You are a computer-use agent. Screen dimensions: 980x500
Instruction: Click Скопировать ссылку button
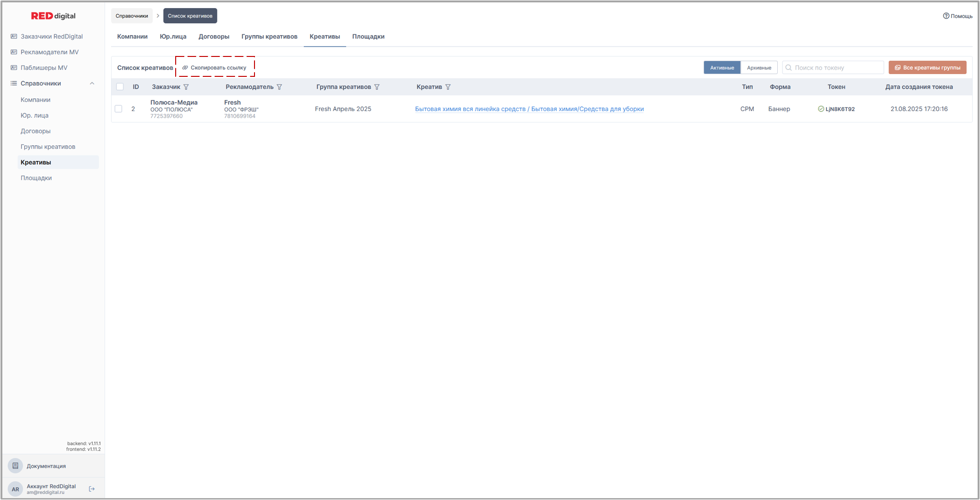click(215, 68)
